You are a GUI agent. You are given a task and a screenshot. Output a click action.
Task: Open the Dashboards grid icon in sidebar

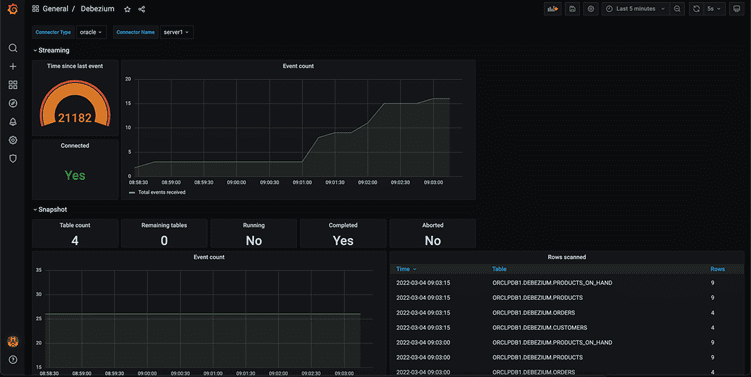click(x=13, y=85)
